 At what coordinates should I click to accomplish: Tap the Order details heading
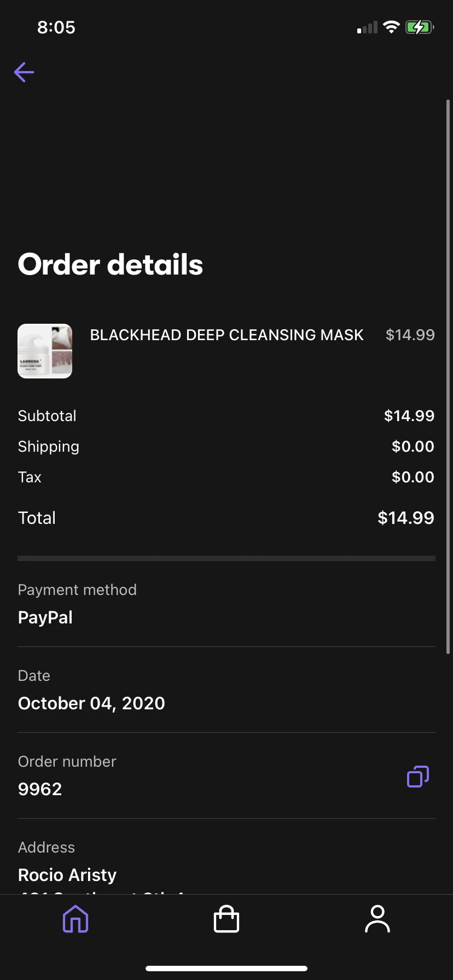pos(111,265)
